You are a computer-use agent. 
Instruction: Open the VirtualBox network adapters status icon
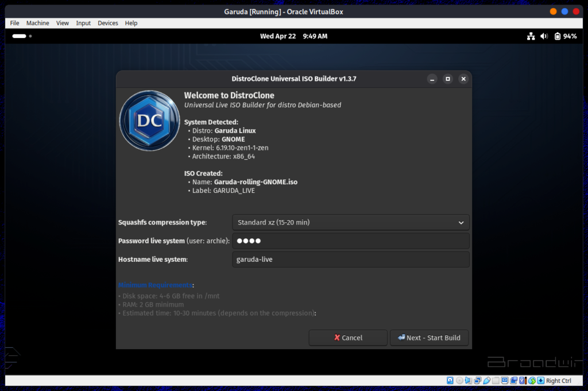pyautogui.click(x=476, y=381)
